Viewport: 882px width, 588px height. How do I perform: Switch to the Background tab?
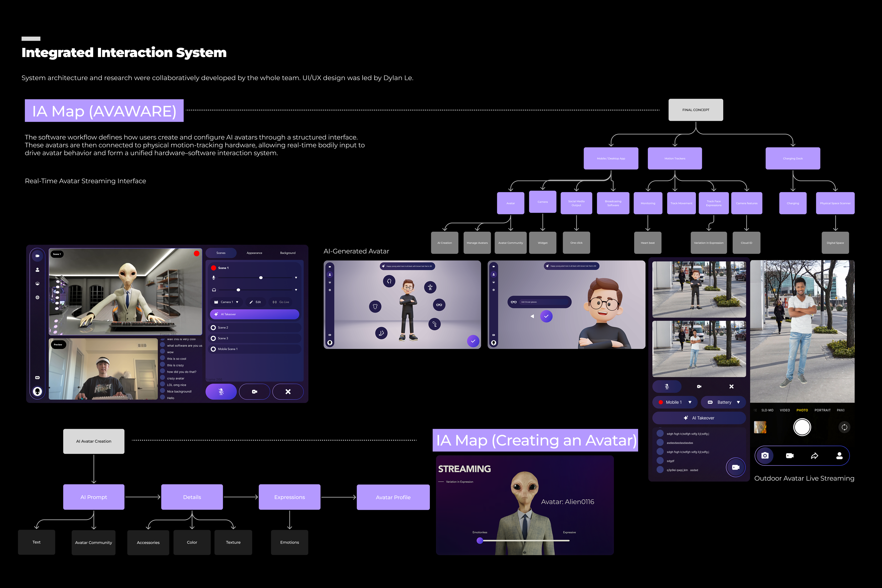pos(288,253)
